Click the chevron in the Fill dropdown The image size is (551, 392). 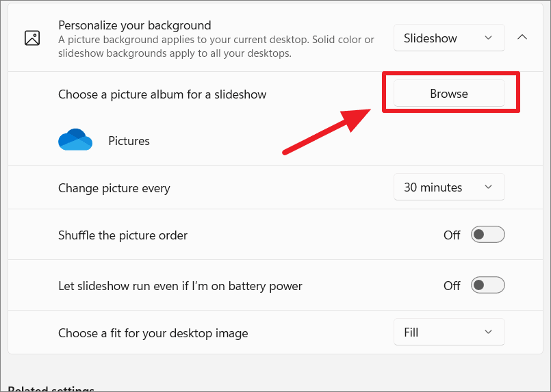pyautogui.click(x=488, y=332)
